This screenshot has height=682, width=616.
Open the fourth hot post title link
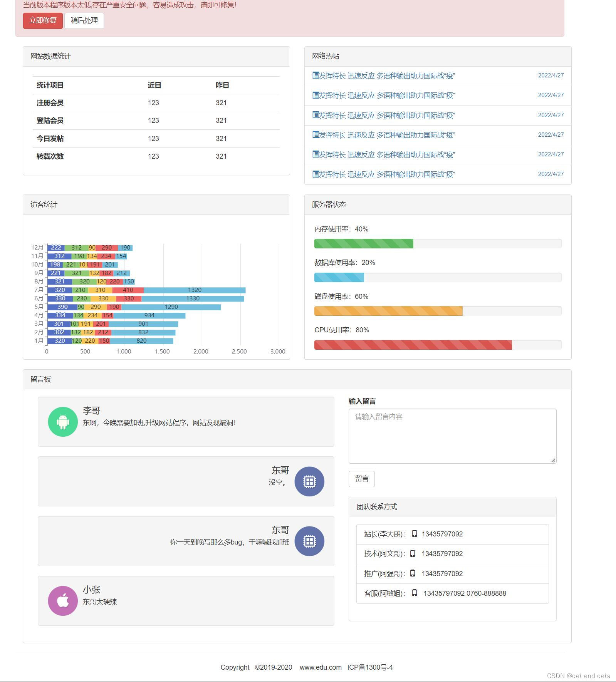(387, 135)
